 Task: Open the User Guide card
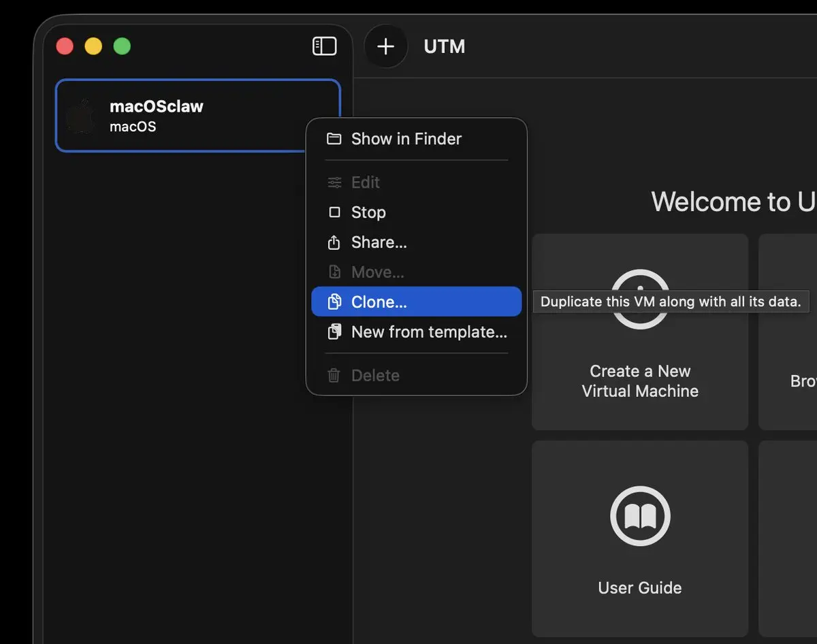click(x=639, y=538)
